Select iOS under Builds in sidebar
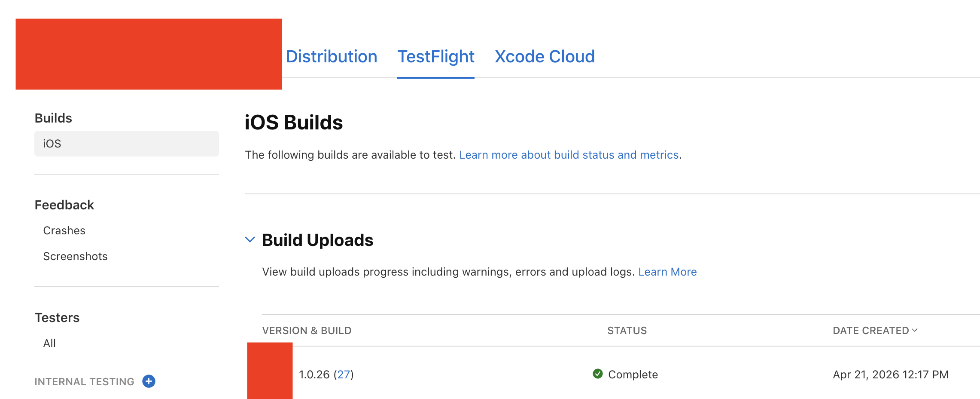Viewport: 980px width, 399px height. 126,144
